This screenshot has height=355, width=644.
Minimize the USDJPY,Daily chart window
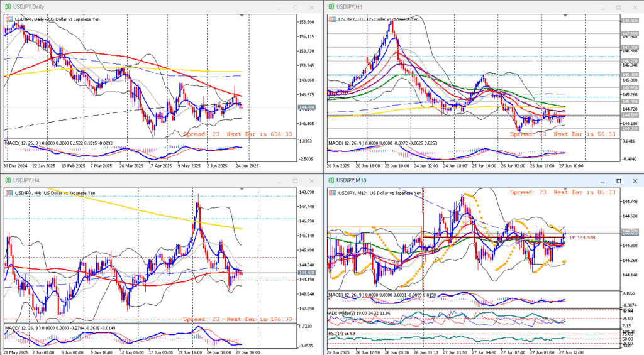279,8
